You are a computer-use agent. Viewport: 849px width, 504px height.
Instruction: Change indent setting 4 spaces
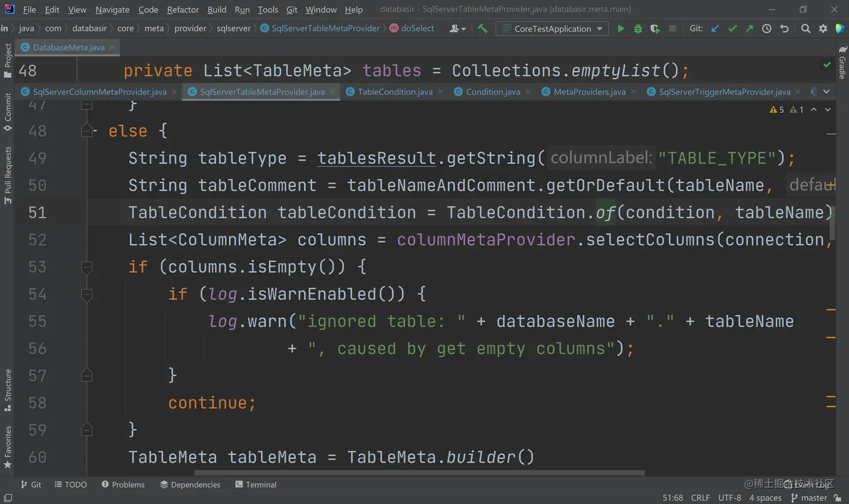coord(765,498)
